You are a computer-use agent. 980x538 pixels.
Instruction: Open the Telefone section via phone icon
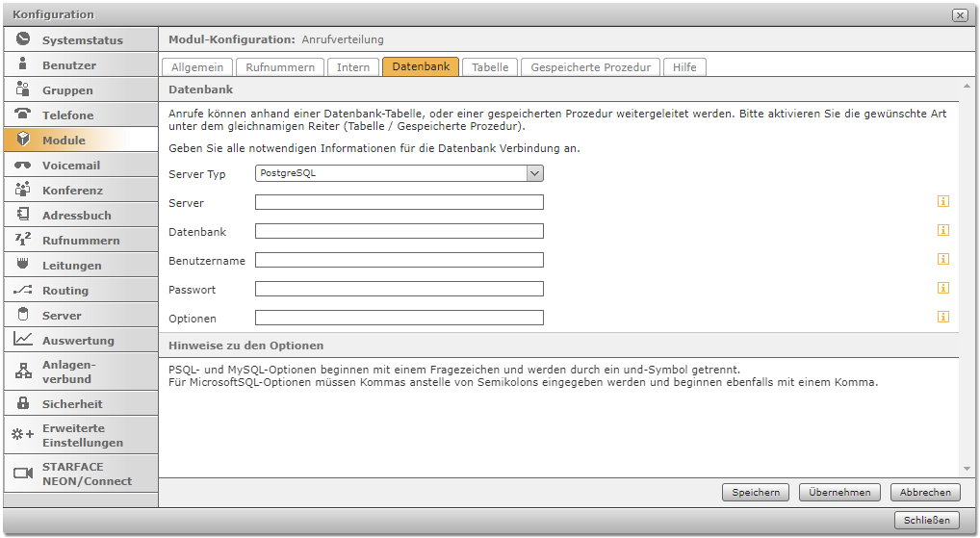23,115
